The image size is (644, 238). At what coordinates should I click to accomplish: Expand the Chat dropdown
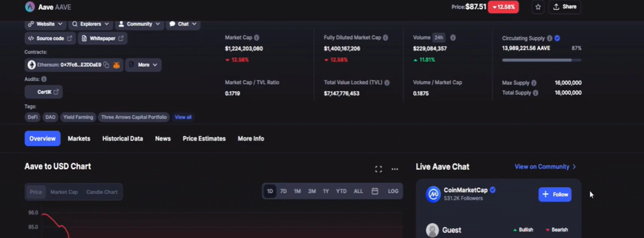click(183, 24)
